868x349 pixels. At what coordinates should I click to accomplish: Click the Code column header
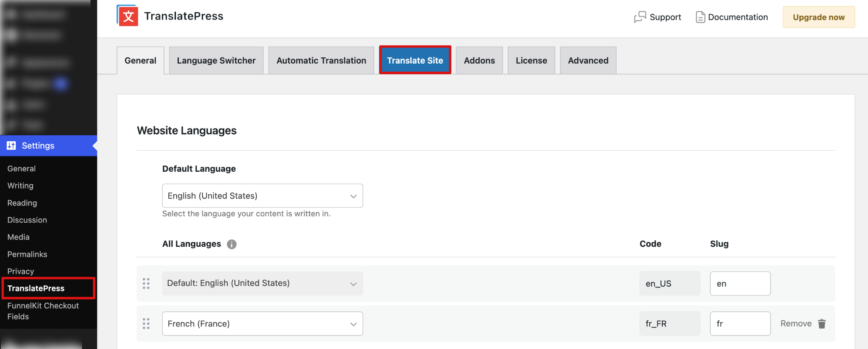(x=651, y=244)
